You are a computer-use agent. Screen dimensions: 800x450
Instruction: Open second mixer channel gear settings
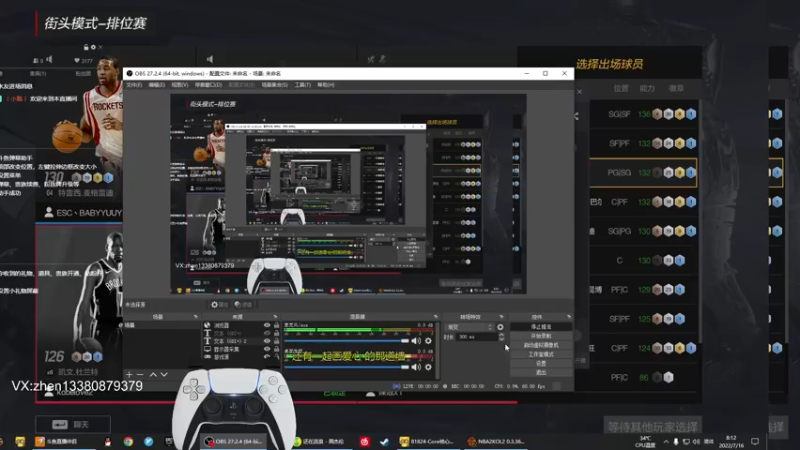pos(428,367)
